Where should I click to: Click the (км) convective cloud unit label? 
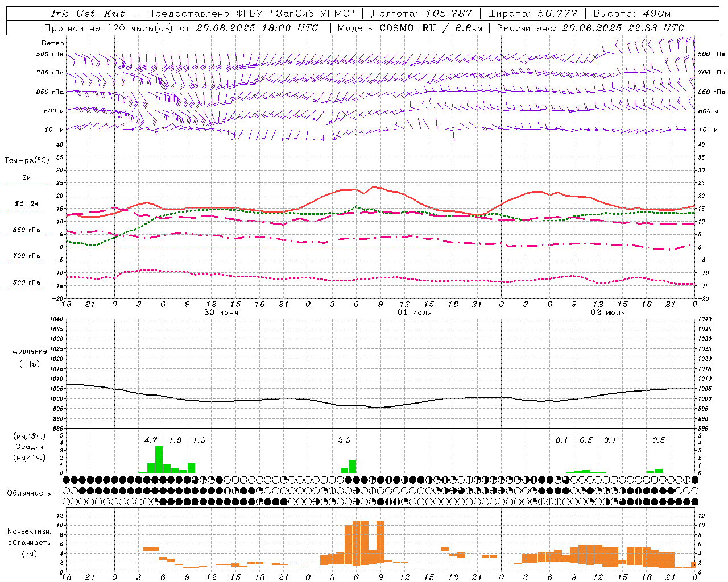(29, 554)
